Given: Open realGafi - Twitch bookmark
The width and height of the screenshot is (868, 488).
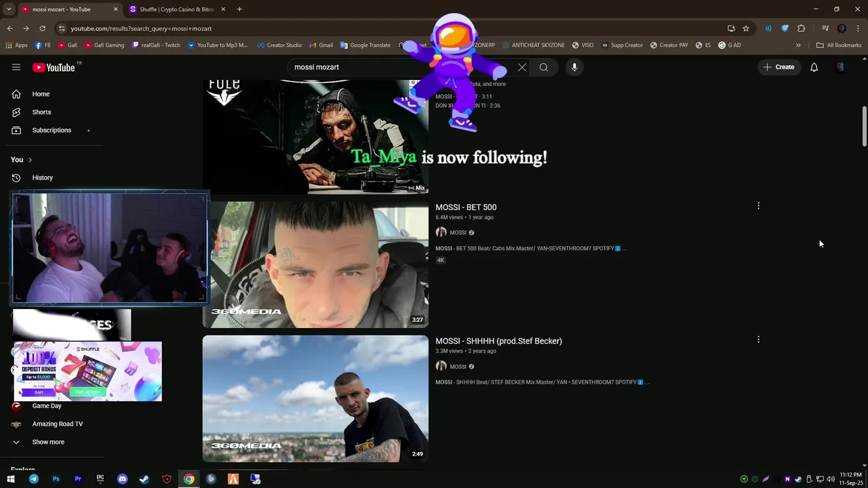Looking at the screenshot, I should tap(156, 45).
